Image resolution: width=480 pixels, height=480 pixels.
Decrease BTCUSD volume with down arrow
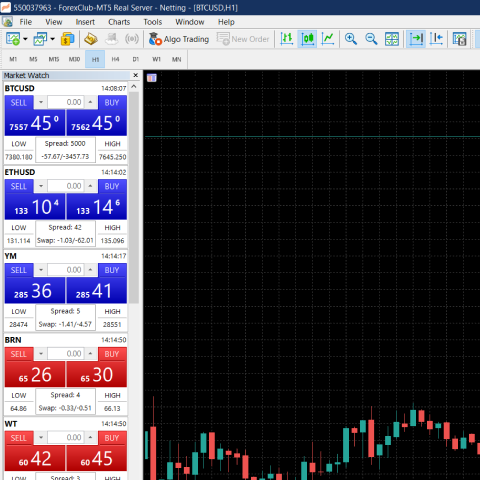click(41, 102)
